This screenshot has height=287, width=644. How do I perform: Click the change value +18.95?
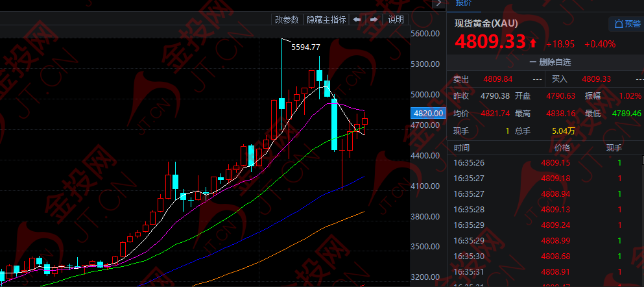[x=560, y=44]
